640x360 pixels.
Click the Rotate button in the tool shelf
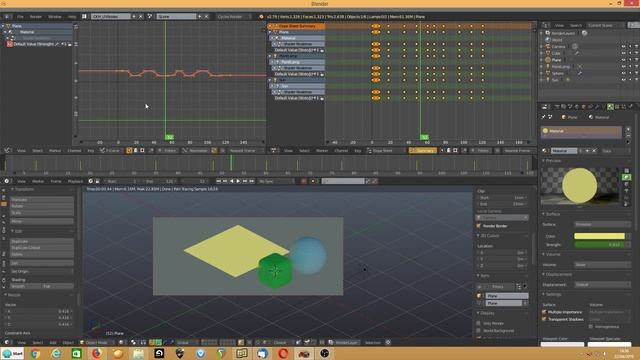[42, 206]
